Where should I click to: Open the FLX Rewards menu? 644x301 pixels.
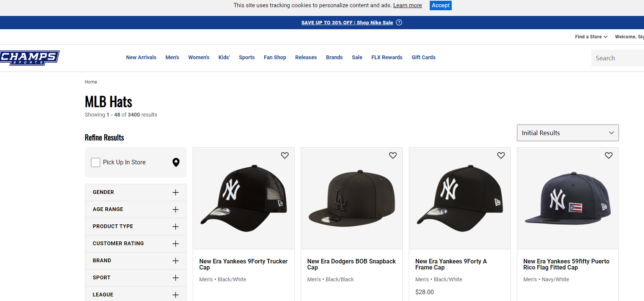point(387,57)
